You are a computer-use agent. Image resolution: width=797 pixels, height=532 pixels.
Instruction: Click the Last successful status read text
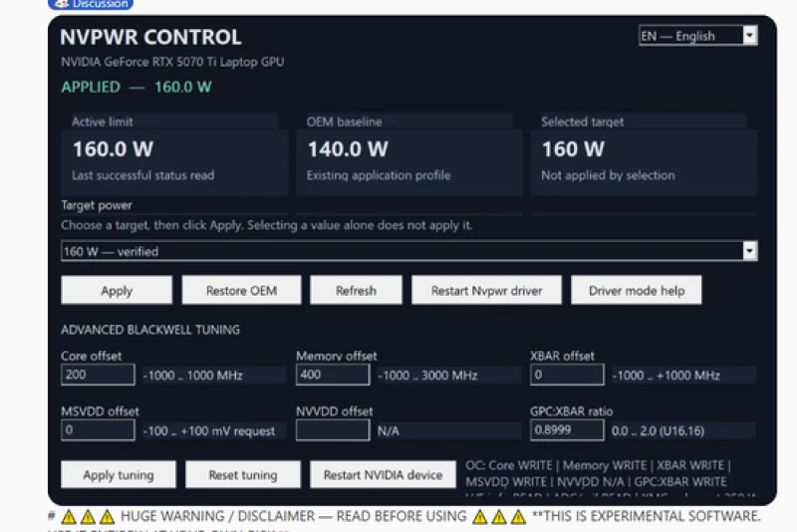point(142,175)
